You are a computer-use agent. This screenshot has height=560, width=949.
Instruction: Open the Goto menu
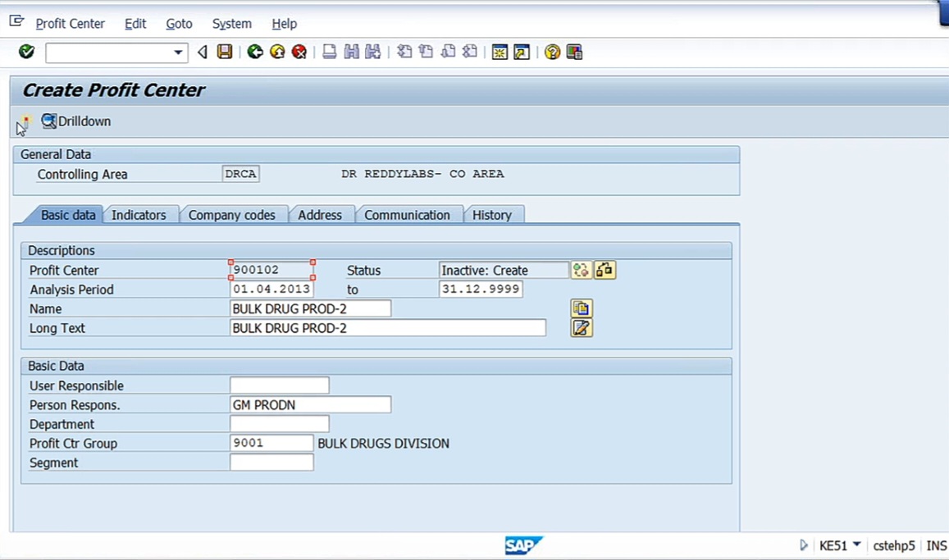(179, 24)
